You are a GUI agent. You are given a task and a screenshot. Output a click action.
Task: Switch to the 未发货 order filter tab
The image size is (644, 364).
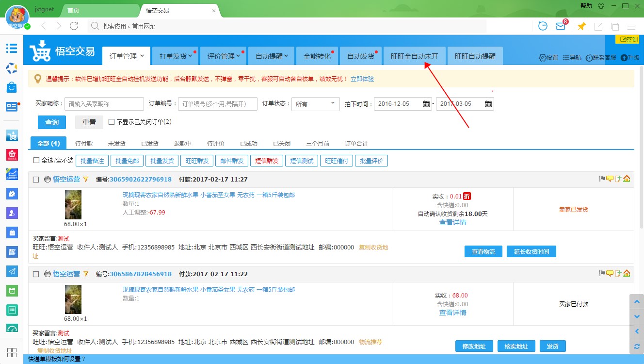tap(117, 143)
